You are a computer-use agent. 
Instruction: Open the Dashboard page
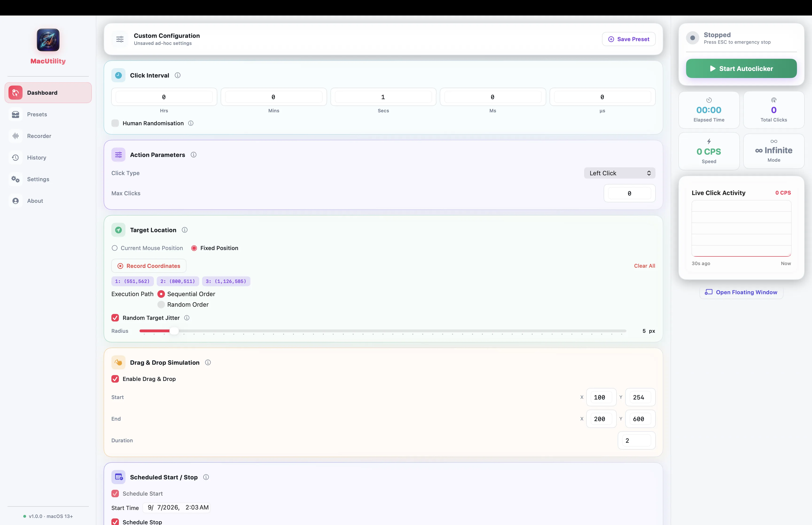48,93
